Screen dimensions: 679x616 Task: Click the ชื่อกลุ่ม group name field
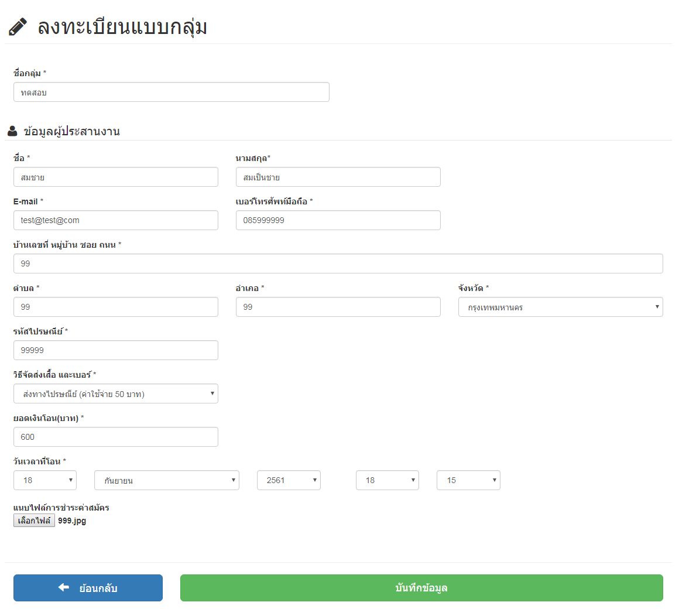coord(171,92)
